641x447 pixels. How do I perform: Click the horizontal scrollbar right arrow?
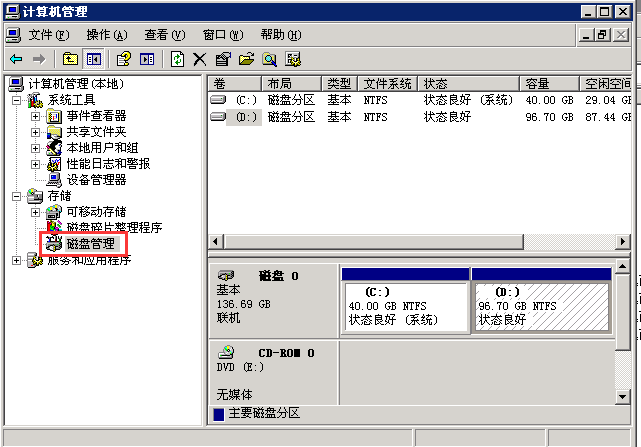coord(623,242)
